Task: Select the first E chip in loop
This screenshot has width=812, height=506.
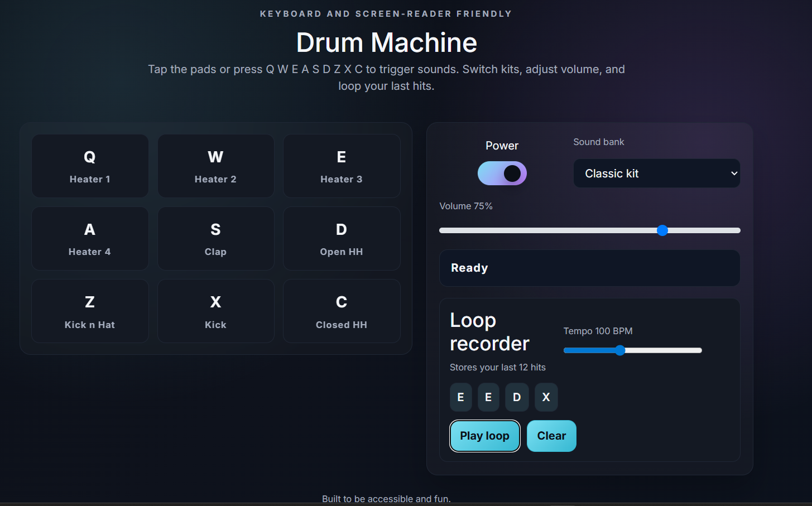Action: point(460,397)
